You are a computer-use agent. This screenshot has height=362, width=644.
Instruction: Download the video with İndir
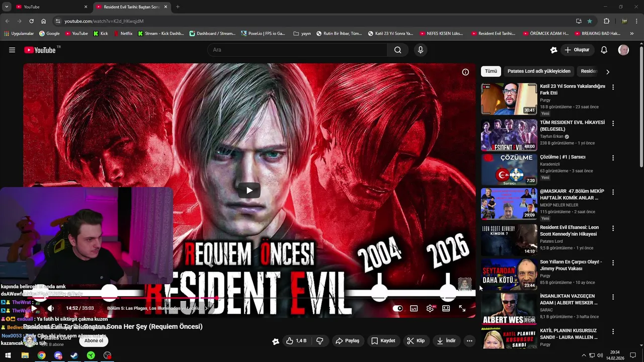[446, 341]
